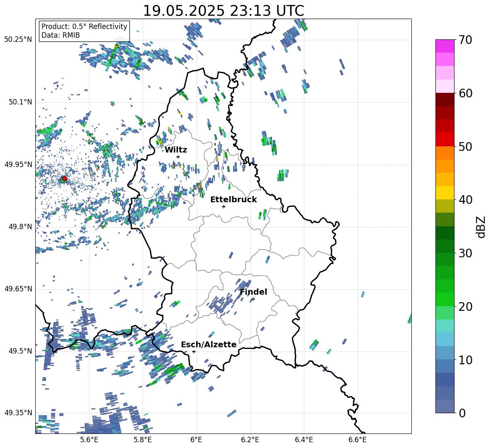Click the magenta top swatch of colorbar
The height and width of the screenshot is (448, 491).
(x=445, y=46)
